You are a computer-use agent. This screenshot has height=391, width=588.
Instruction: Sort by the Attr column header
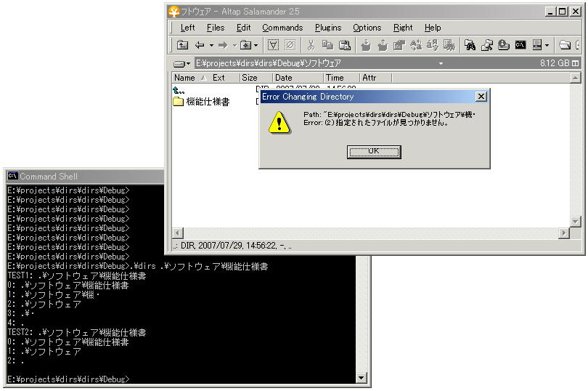375,78
